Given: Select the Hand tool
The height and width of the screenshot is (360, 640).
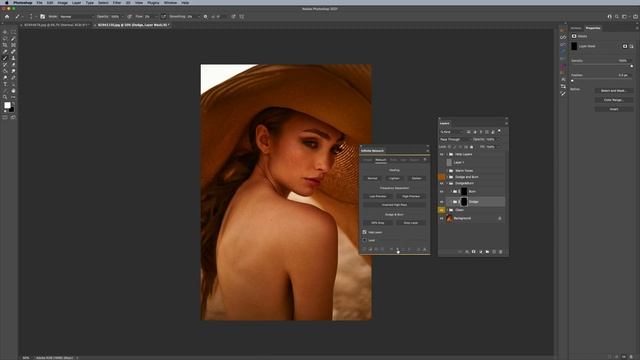Looking at the screenshot, I should tap(13, 91).
